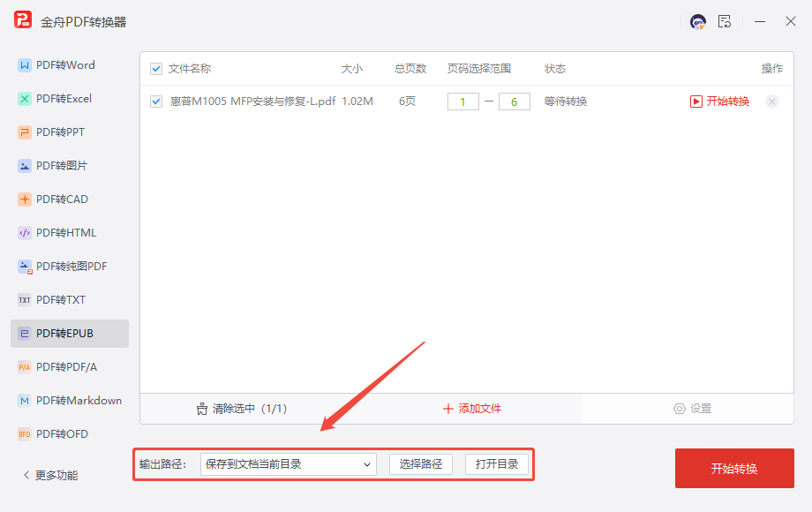
Task: Click the 6页 page count cell
Action: tap(407, 102)
